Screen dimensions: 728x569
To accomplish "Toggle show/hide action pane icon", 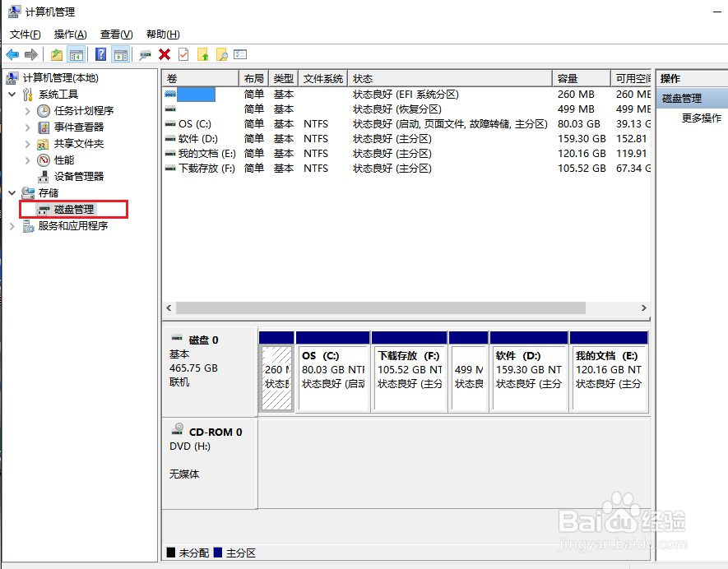I will (121, 55).
